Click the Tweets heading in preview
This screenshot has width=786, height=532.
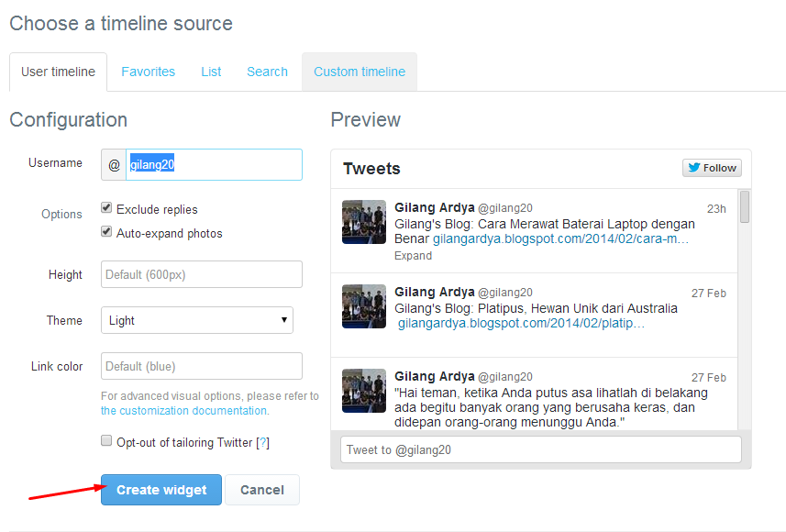371,169
